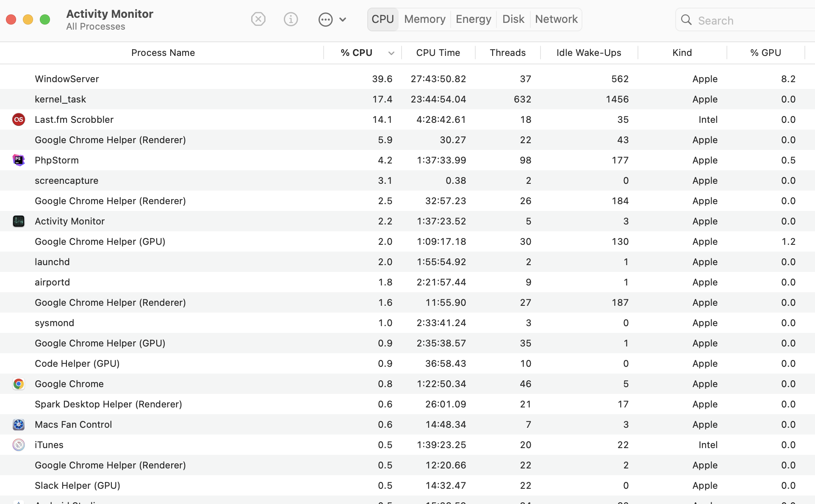The image size is (815, 504).
Task: Select the launchd process
Action: pyautogui.click(x=52, y=262)
